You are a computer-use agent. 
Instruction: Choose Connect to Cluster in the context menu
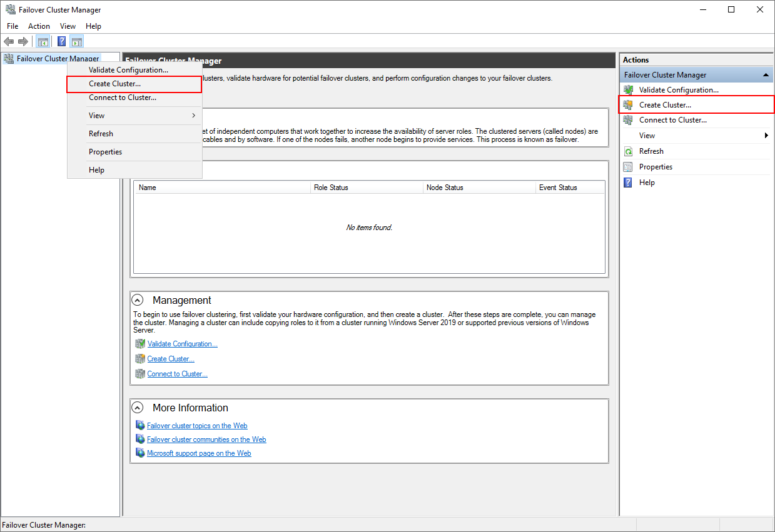[x=134, y=98]
